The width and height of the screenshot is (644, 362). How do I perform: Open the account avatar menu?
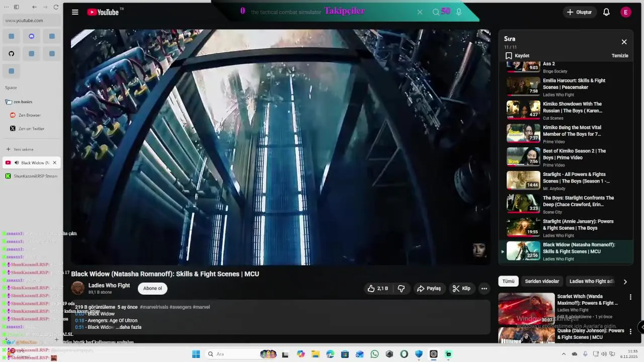(x=626, y=12)
